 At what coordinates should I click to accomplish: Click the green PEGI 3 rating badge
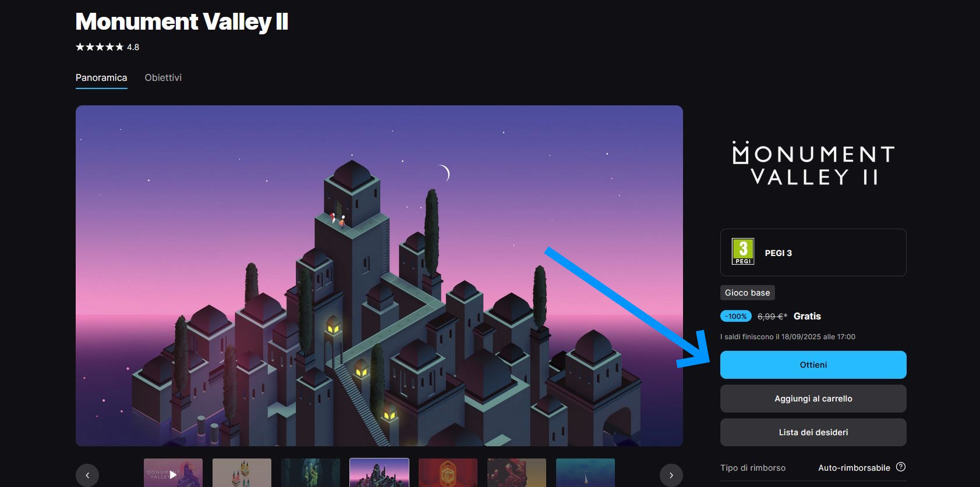(743, 252)
